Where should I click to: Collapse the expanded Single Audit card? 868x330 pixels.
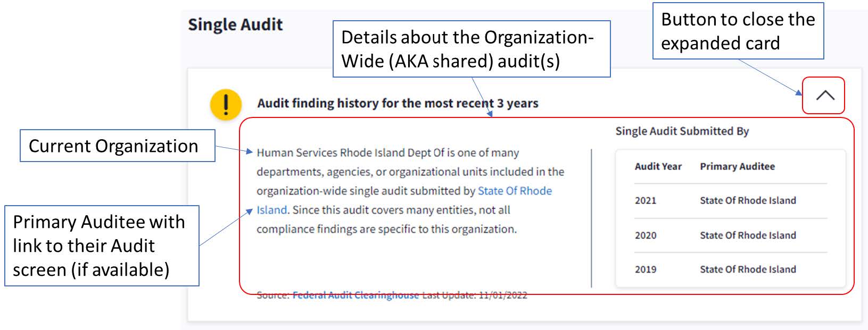[825, 96]
